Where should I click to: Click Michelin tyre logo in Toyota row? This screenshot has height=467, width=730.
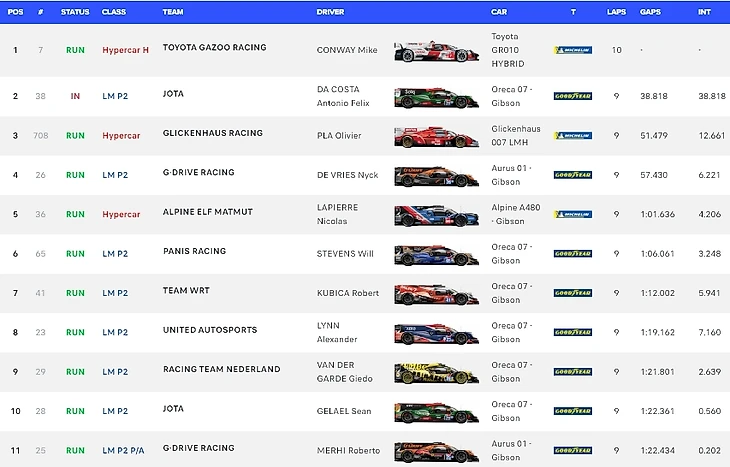tap(573, 50)
